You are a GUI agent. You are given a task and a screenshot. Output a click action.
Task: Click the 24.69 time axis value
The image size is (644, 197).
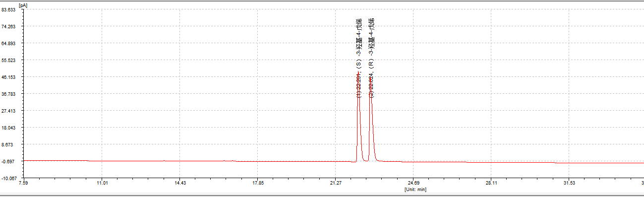pos(413,184)
